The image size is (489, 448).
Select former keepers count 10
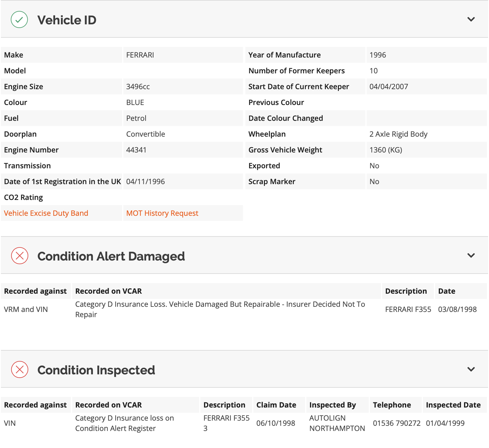pyautogui.click(x=374, y=71)
